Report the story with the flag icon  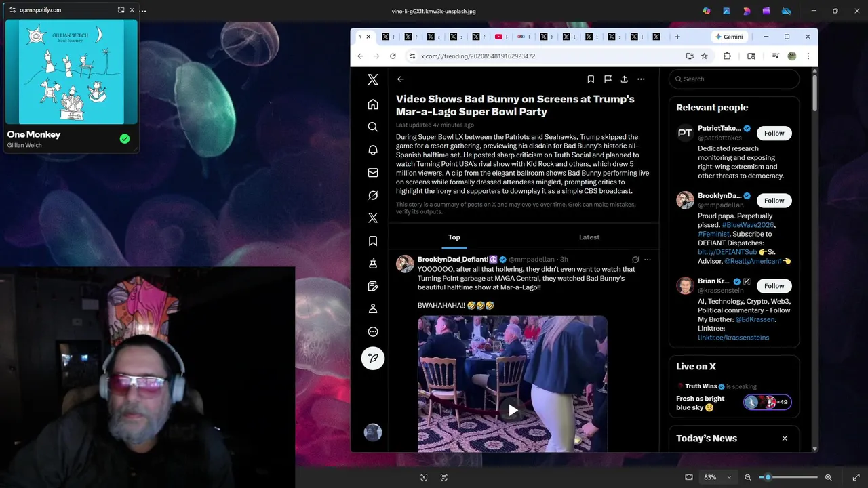tap(608, 79)
